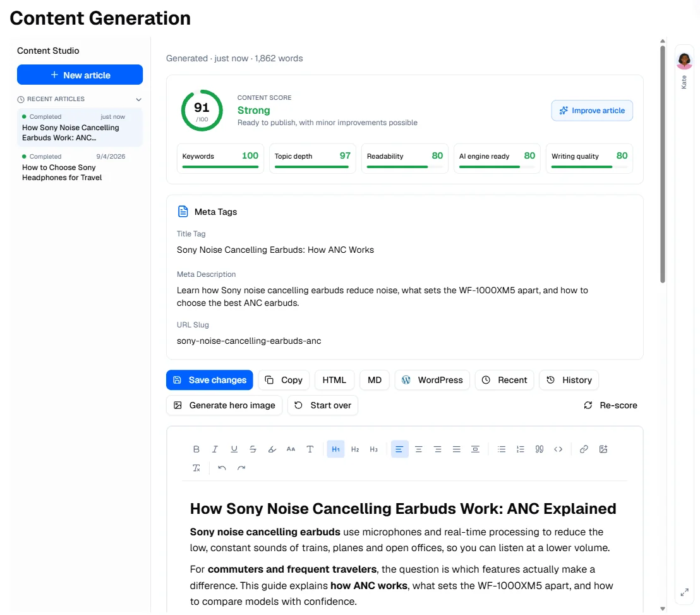Click the Content Studio label

click(48, 51)
